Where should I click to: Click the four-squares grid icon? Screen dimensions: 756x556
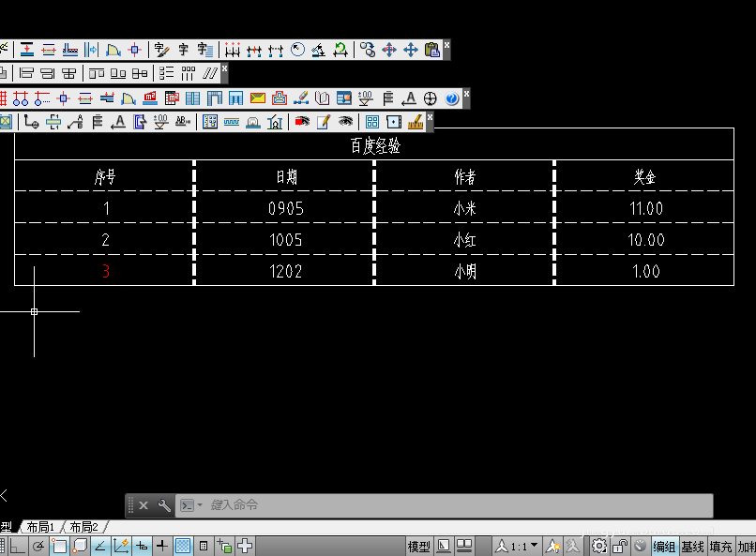point(372,122)
